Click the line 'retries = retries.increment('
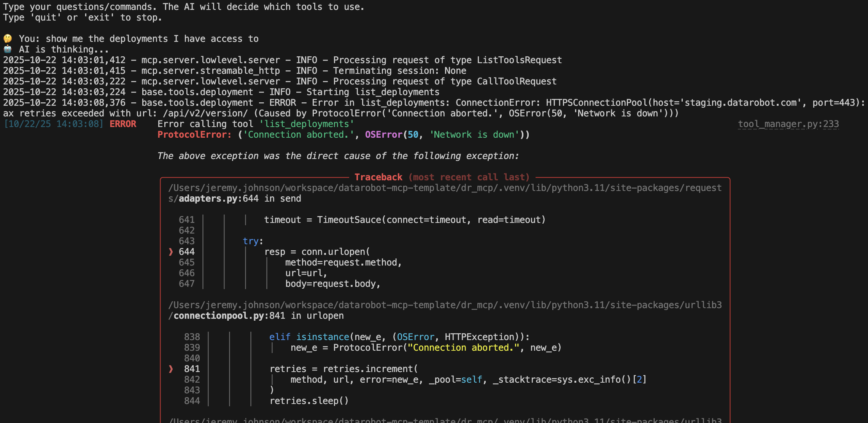The width and height of the screenshot is (868, 423). (x=344, y=369)
